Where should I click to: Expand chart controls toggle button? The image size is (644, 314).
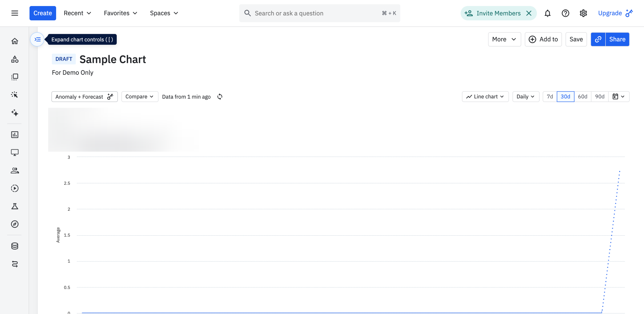pos(37,39)
